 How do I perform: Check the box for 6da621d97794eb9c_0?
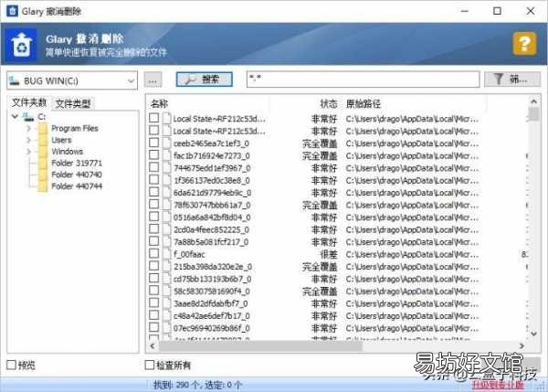[x=153, y=192]
